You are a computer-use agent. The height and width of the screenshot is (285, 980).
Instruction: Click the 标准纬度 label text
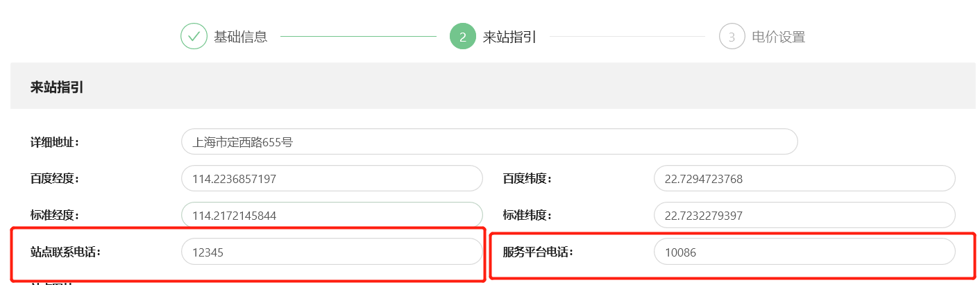527,216
